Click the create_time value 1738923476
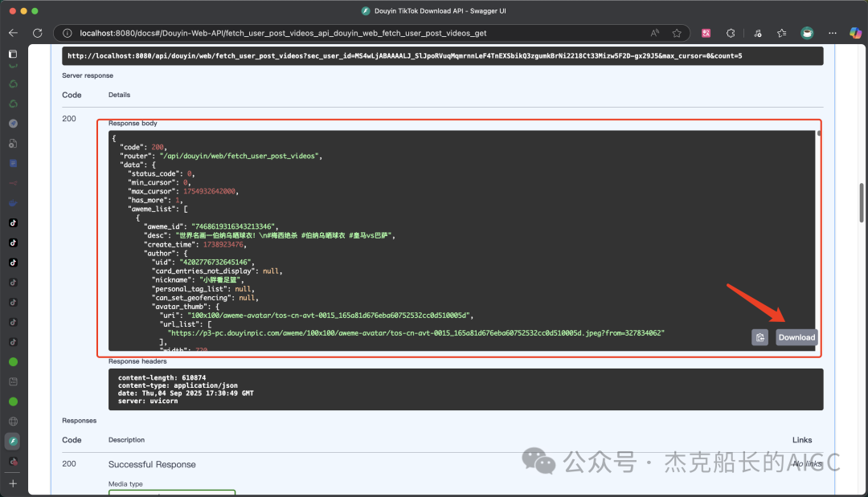 point(223,244)
